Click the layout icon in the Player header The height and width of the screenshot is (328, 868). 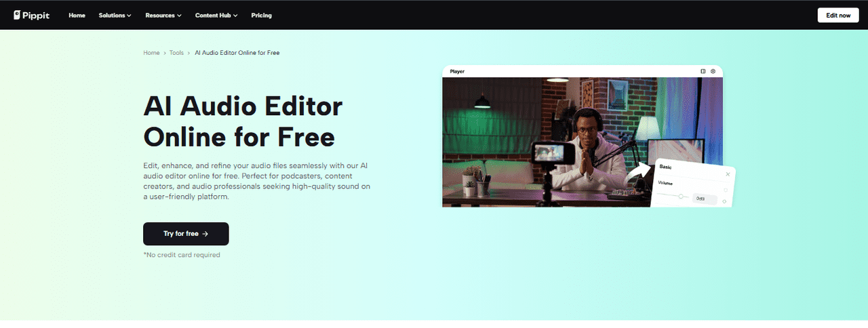click(703, 71)
